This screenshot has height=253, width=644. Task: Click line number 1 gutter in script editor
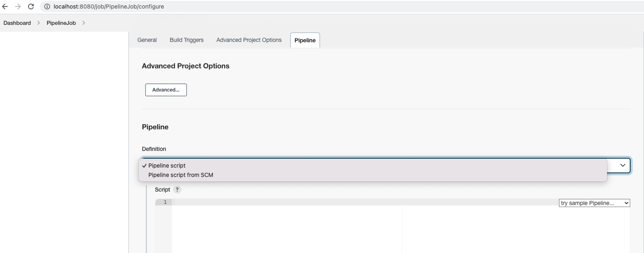coord(164,202)
